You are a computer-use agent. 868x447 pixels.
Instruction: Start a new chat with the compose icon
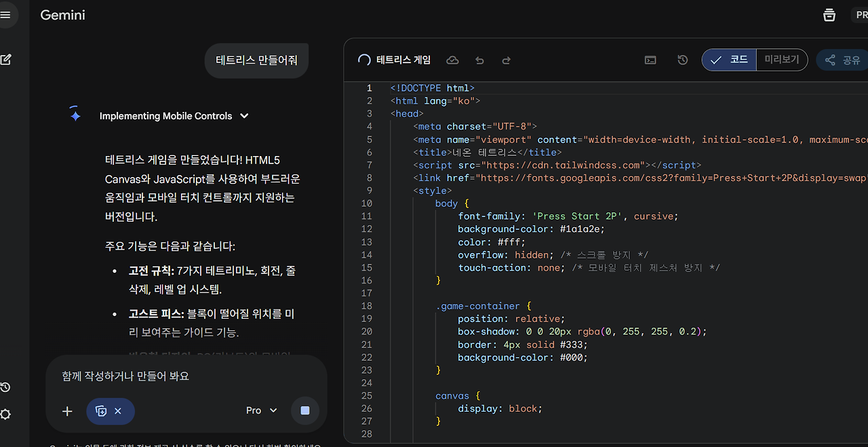point(6,59)
